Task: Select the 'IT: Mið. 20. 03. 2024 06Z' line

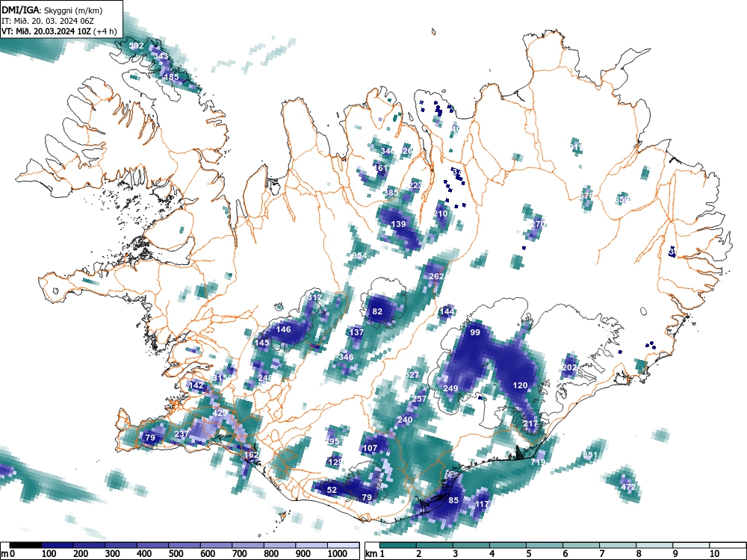Action: click(48, 21)
